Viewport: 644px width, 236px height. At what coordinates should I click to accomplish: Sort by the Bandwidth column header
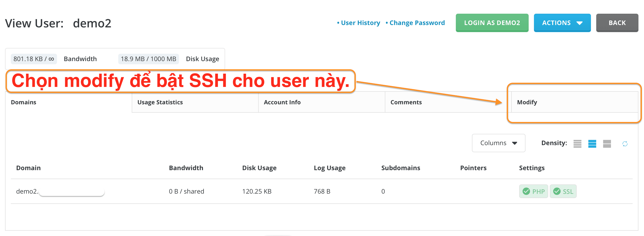[x=186, y=168]
